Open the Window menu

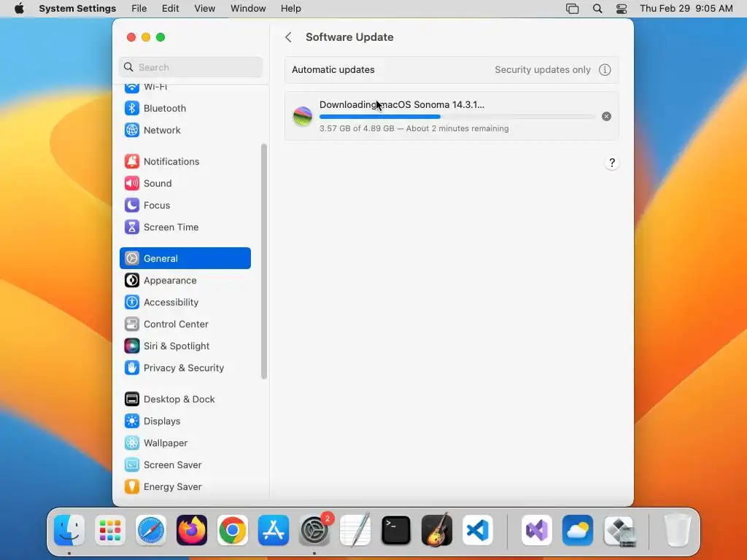point(248,9)
